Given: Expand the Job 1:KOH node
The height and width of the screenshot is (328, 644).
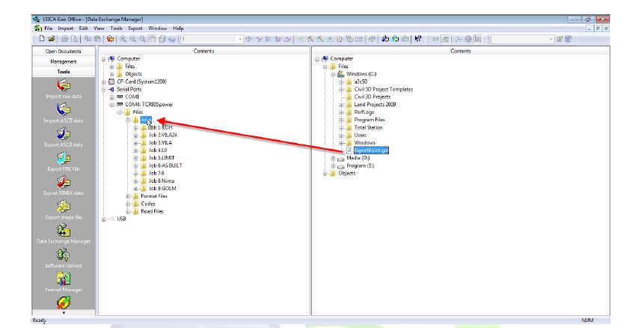Looking at the screenshot, I should coord(135,128).
